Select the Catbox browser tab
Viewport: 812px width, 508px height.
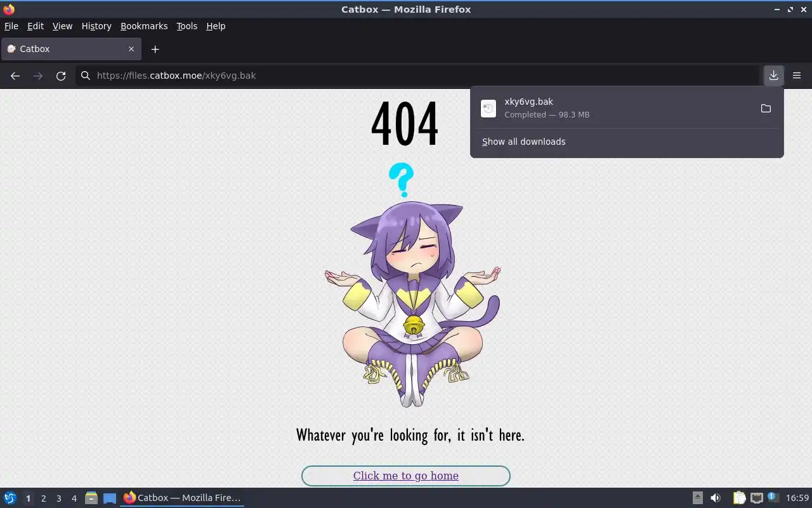pyautogui.click(x=70, y=49)
